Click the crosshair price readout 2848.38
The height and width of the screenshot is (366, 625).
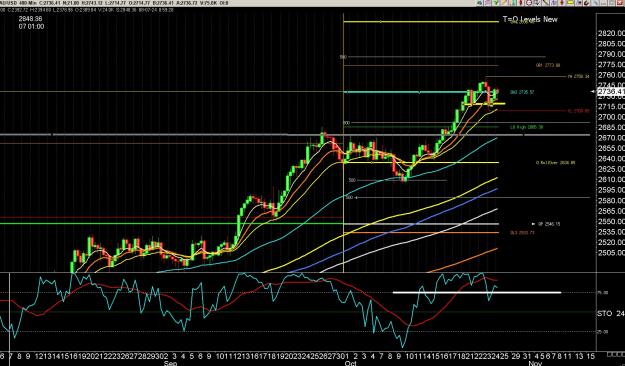pyautogui.click(x=30, y=19)
